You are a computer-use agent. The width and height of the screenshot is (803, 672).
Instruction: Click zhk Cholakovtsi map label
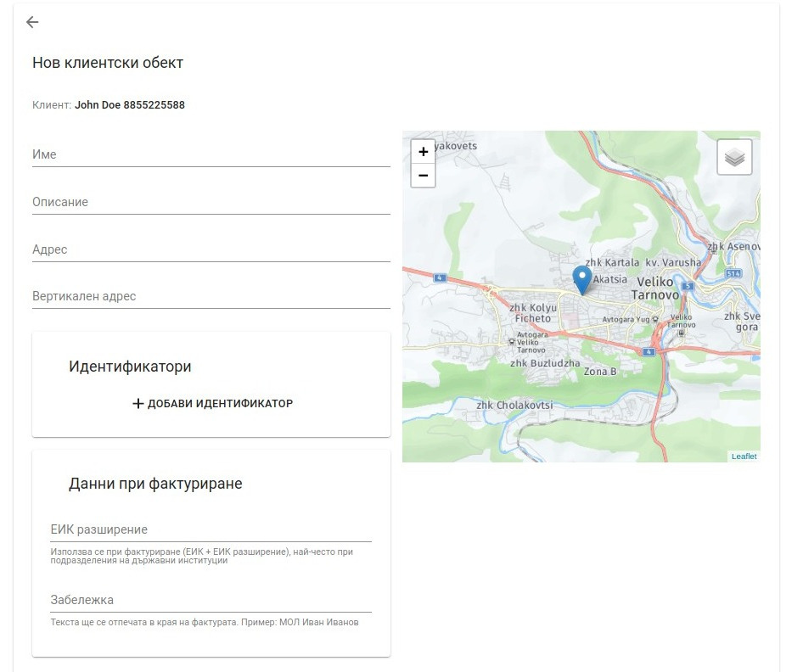point(514,405)
